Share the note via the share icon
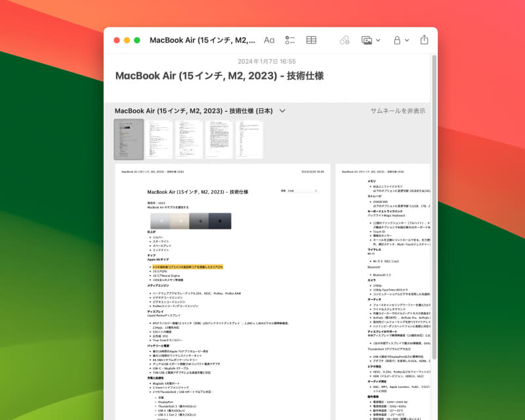Image resolution: width=525 pixels, height=420 pixels. pos(424,40)
